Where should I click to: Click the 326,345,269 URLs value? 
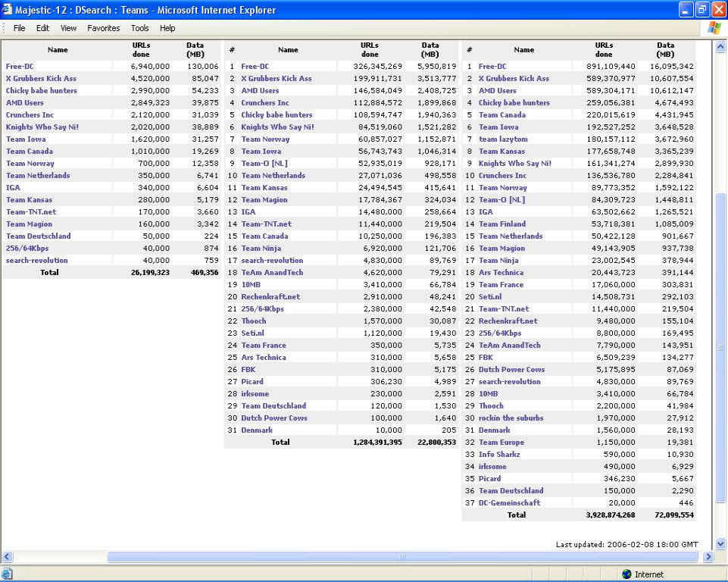click(x=377, y=67)
